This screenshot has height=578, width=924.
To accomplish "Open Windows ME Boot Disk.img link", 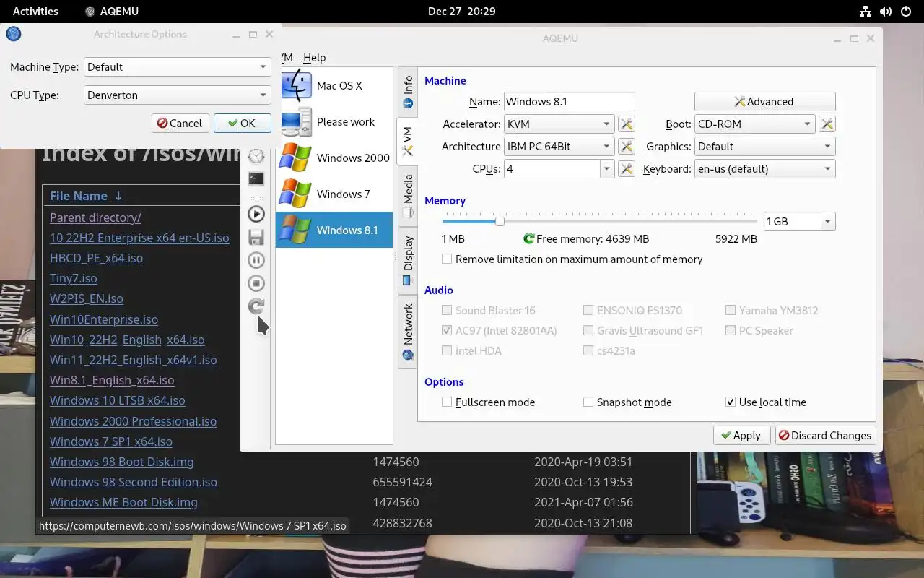I will coord(123,502).
